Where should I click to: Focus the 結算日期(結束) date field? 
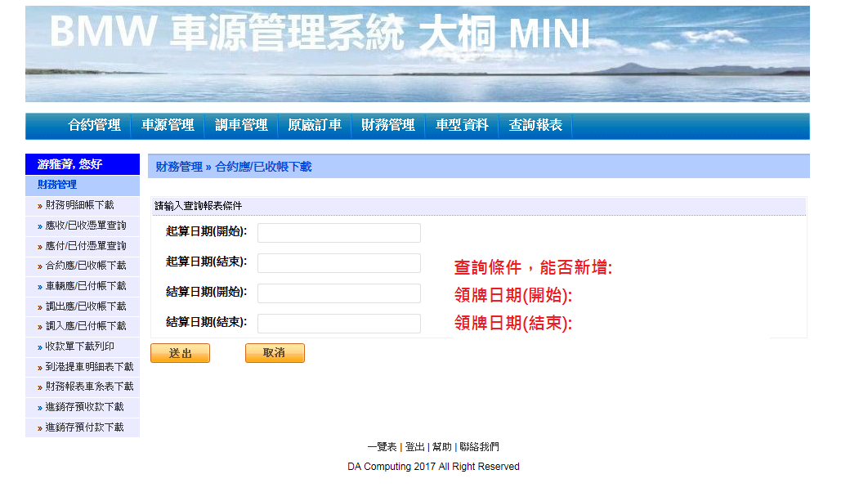pyautogui.click(x=339, y=324)
